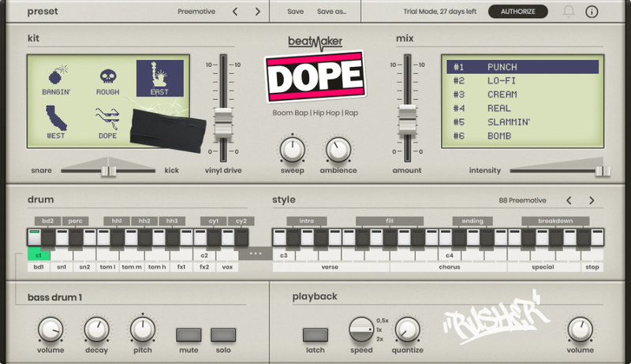Select the bd1 drum key

click(39, 267)
